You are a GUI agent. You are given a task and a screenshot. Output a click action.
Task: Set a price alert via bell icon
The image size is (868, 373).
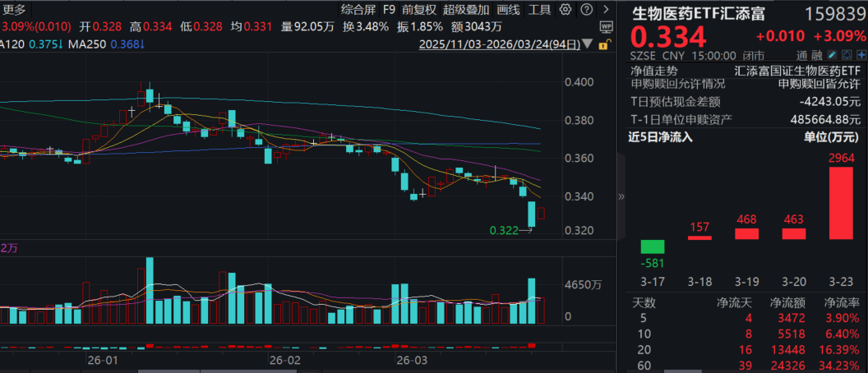tap(846, 55)
